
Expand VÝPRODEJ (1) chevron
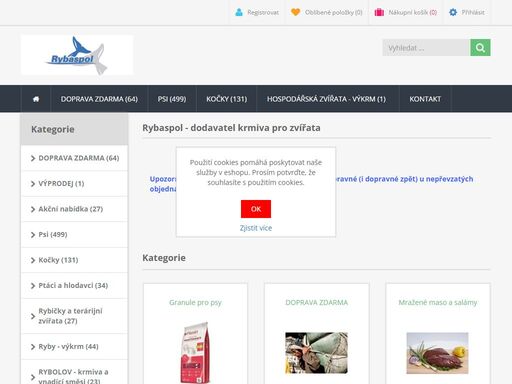(33, 184)
